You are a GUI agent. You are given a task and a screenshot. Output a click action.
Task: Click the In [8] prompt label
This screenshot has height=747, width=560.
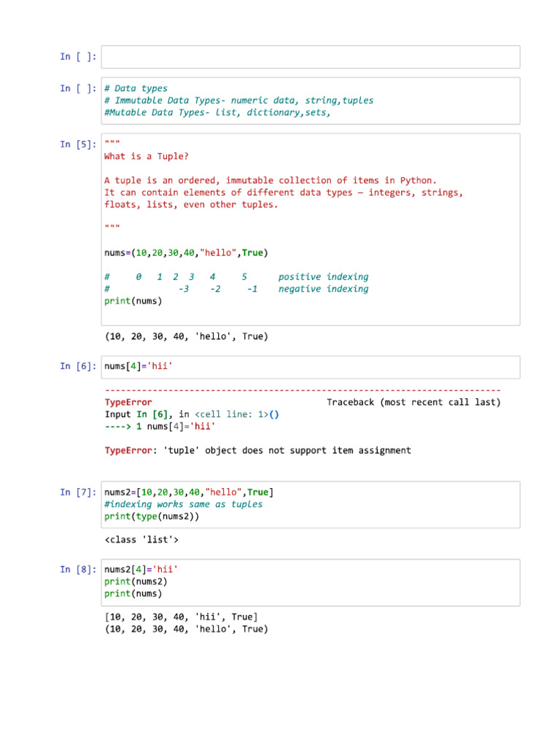click(78, 569)
